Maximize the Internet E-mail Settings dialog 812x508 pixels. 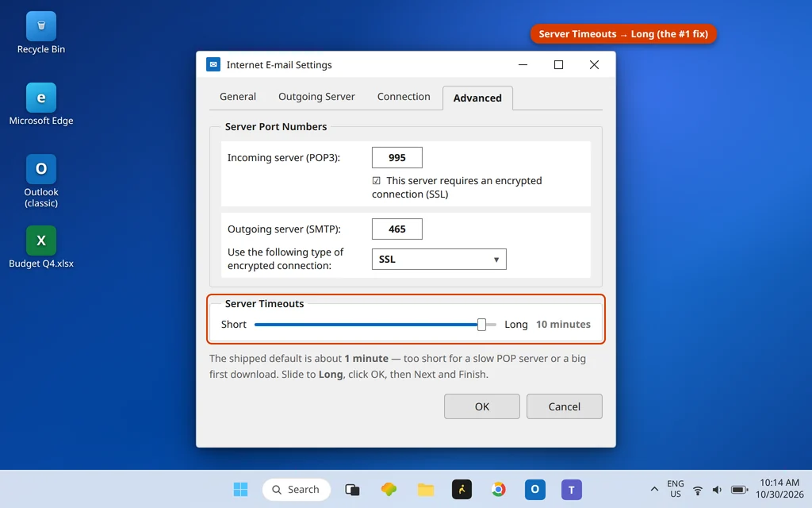point(558,64)
